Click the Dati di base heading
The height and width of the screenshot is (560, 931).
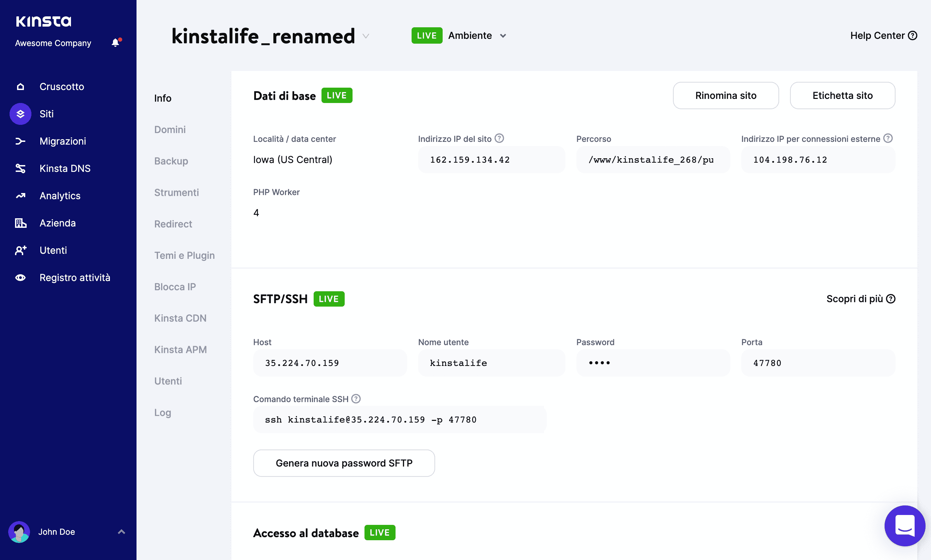point(284,96)
